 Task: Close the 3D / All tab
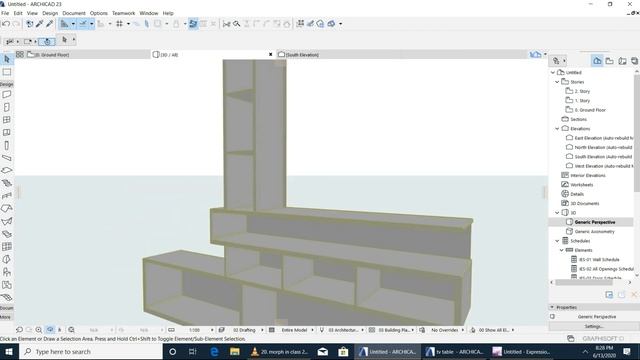pos(270,55)
